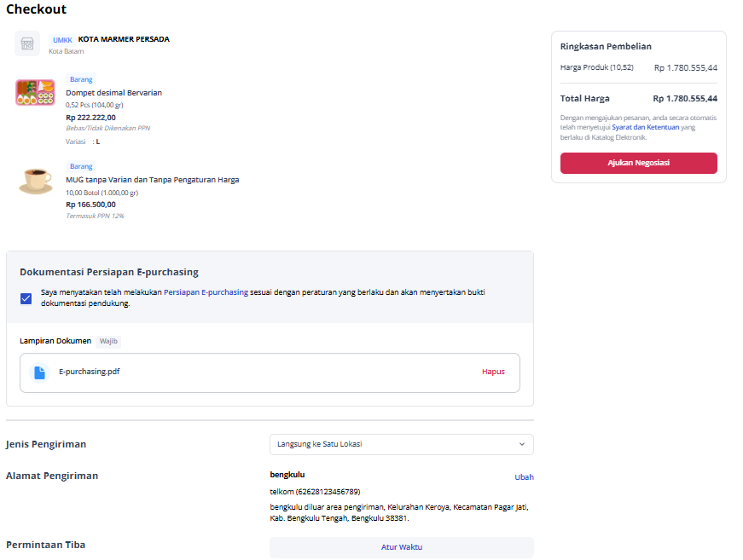Click the Dompet desimal product thumbnail
This screenshot has width=743, height=560.
coord(35,92)
